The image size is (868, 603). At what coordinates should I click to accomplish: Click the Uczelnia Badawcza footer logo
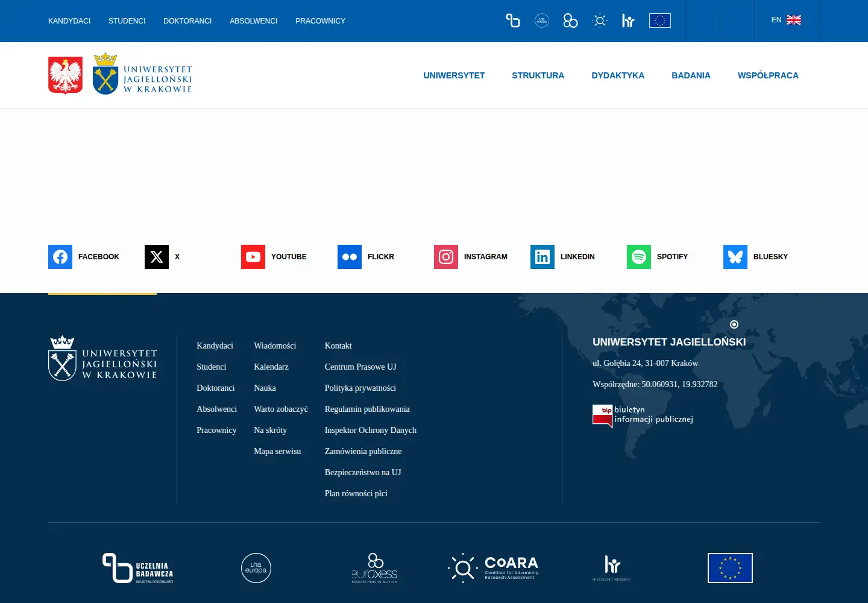pyautogui.click(x=138, y=568)
